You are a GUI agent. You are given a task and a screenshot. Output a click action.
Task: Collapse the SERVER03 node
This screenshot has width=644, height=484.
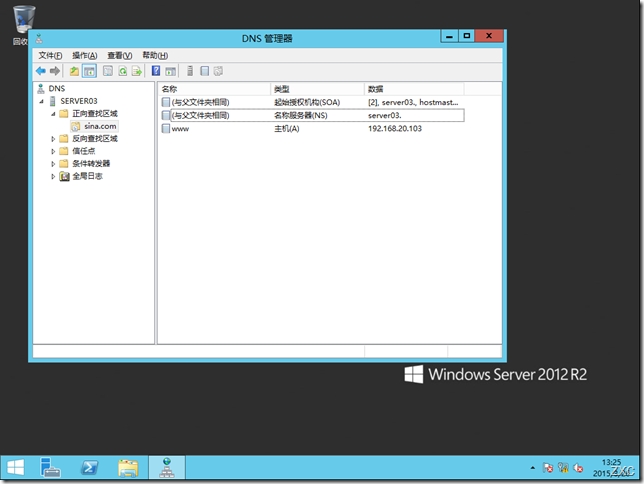tap(41, 101)
